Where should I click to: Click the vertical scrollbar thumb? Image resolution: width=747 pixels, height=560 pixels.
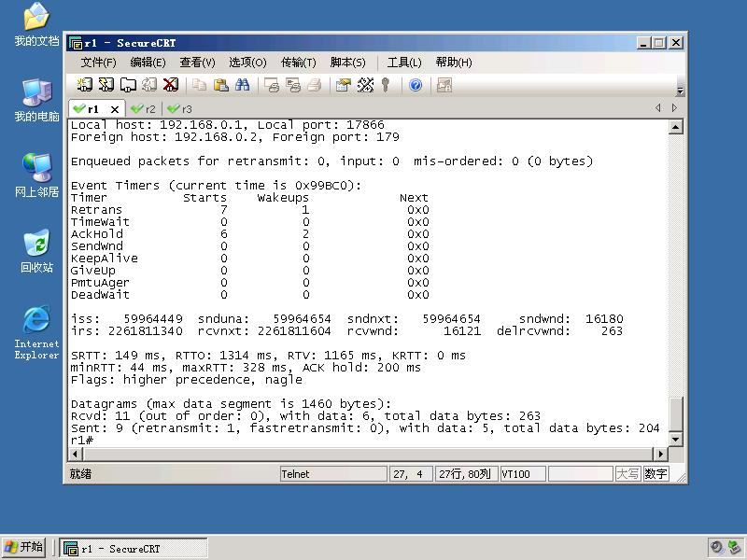[675, 413]
